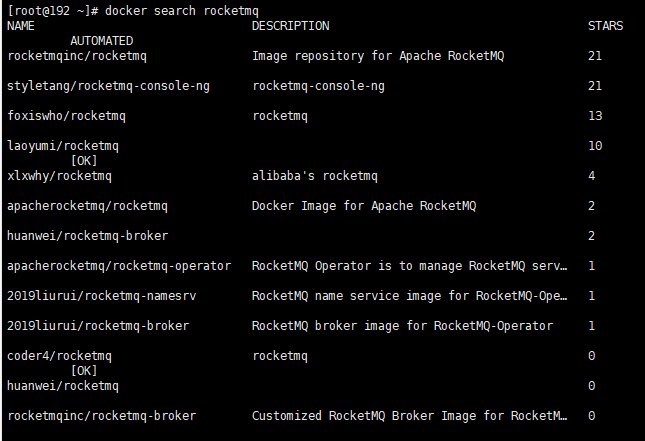The height and width of the screenshot is (441, 645).
Task: Click 'Docker Image for Apache RocketMQ' description
Action: (364, 206)
